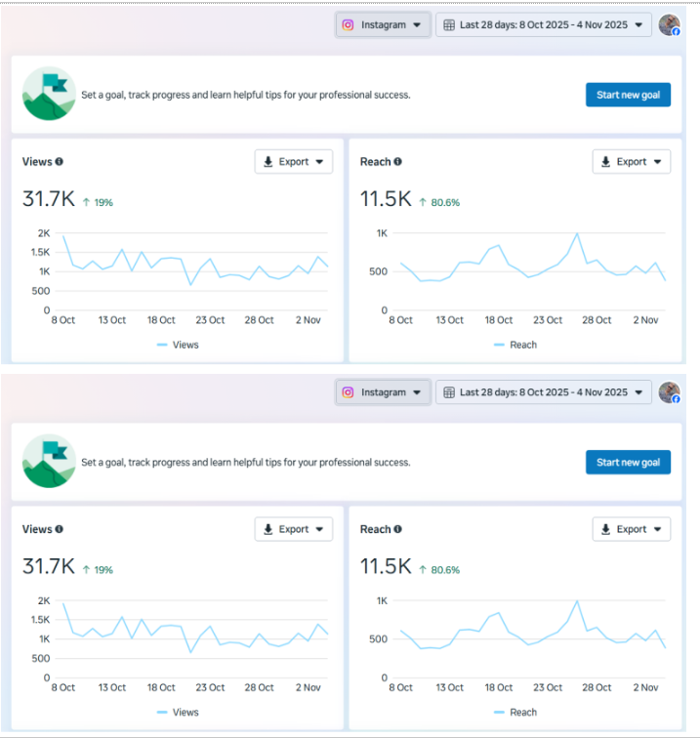This screenshot has height=738, width=700.
Task: Click the goal flag illustration in the upper banner
Action: pos(49,94)
